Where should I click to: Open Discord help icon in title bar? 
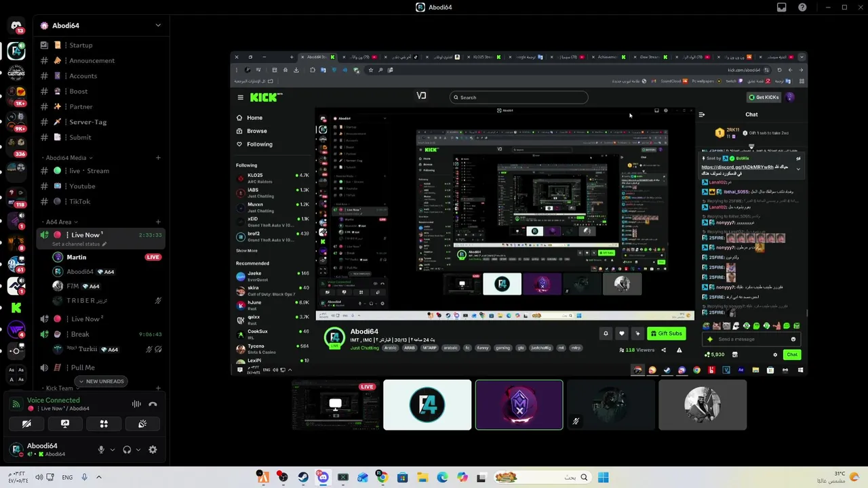pyautogui.click(x=803, y=7)
